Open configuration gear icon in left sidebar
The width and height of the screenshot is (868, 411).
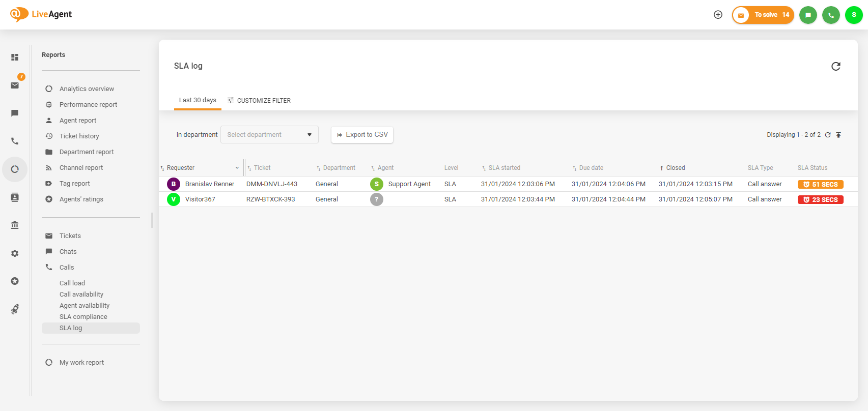pos(15,253)
